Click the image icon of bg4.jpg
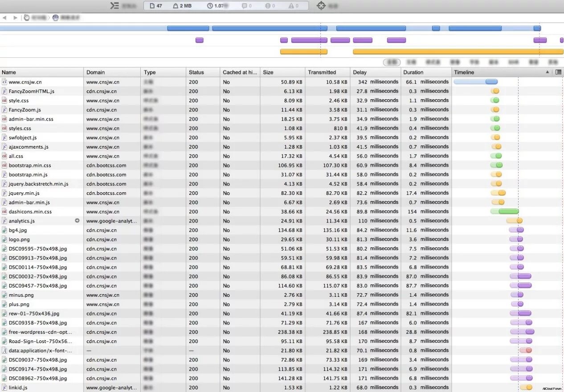564x392 pixels. click(x=4, y=230)
